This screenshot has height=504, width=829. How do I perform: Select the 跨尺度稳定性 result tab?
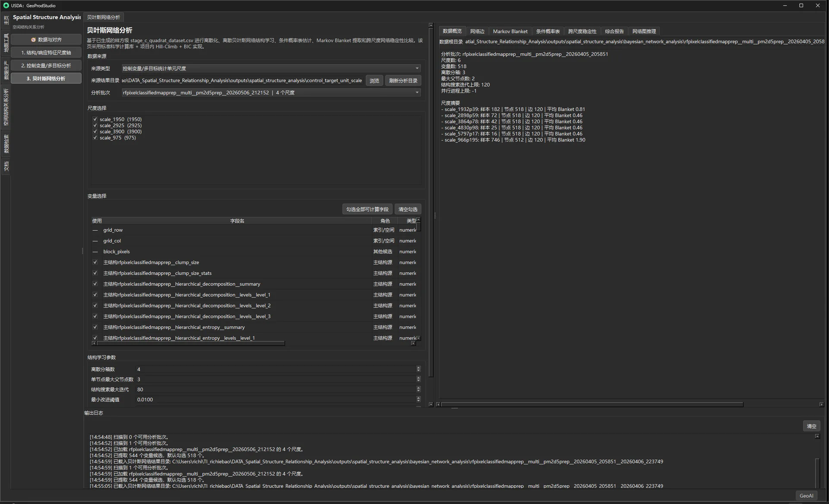(x=582, y=31)
